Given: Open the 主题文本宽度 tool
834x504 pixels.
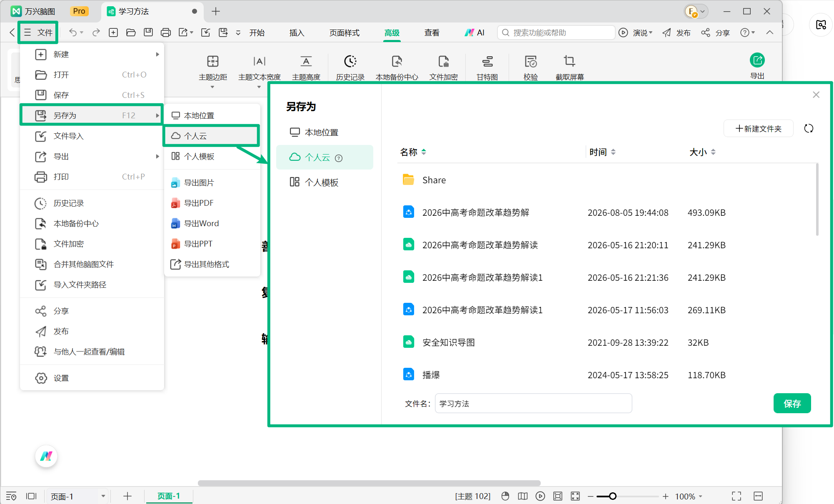Looking at the screenshot, I should tap(259, 68).
